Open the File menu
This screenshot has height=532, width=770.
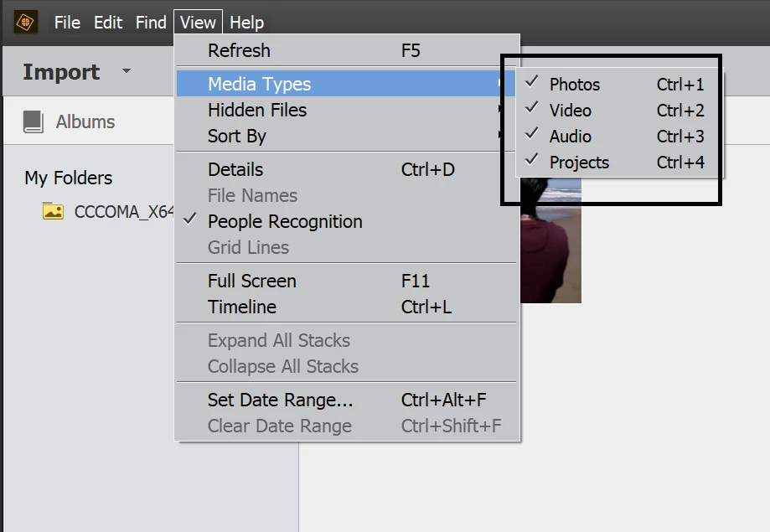pos(67,23)
